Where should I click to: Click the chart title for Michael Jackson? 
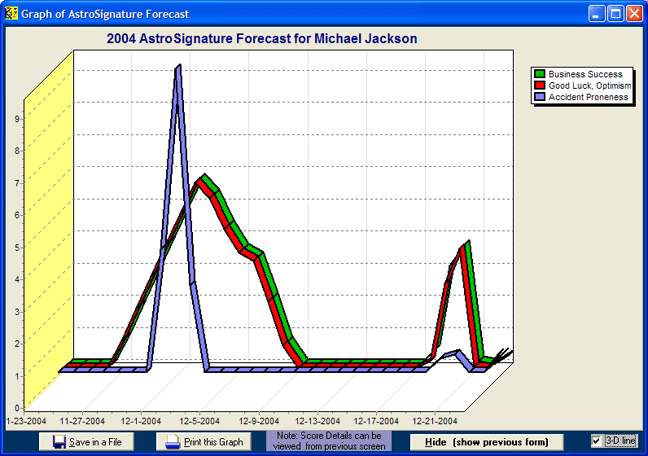pyautogui.click(x=262, y=38)
